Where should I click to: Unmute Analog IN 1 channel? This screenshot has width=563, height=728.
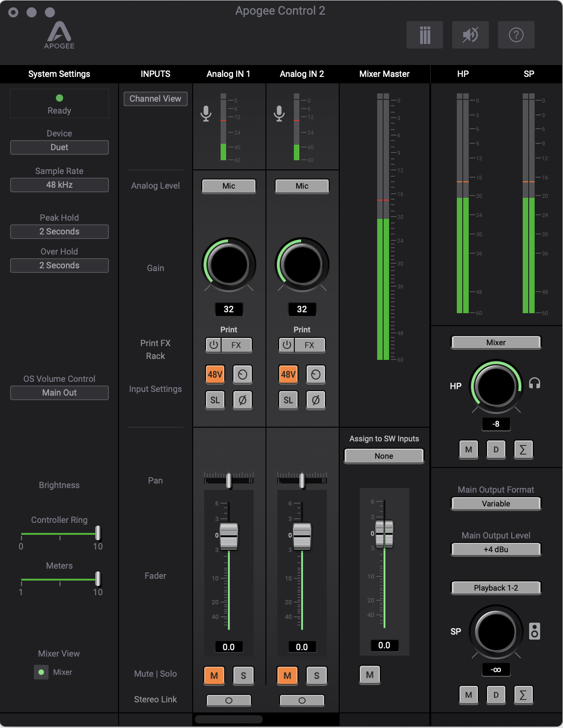214,675
